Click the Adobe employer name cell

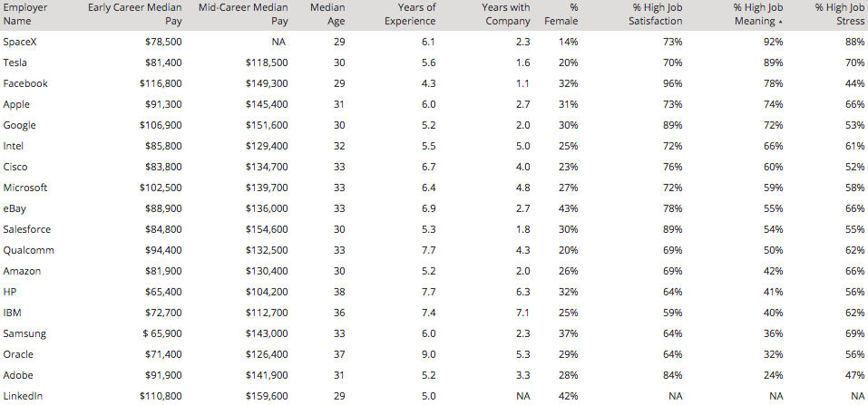19,375
